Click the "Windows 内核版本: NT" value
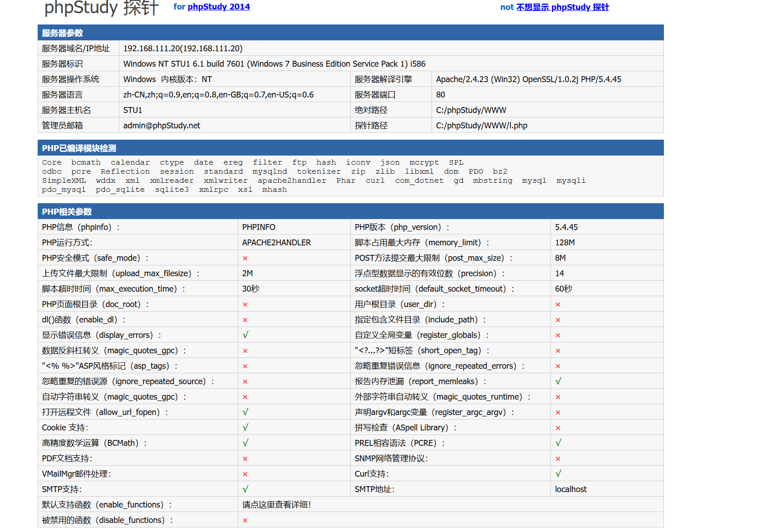Viewport: 761px width, 532px height. point(167,79)
